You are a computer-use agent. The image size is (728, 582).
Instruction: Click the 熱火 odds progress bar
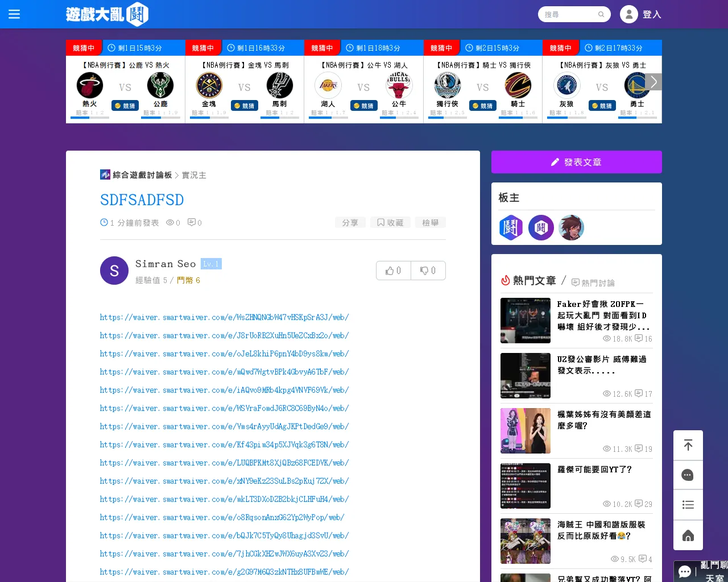click(x=90, y=118)
